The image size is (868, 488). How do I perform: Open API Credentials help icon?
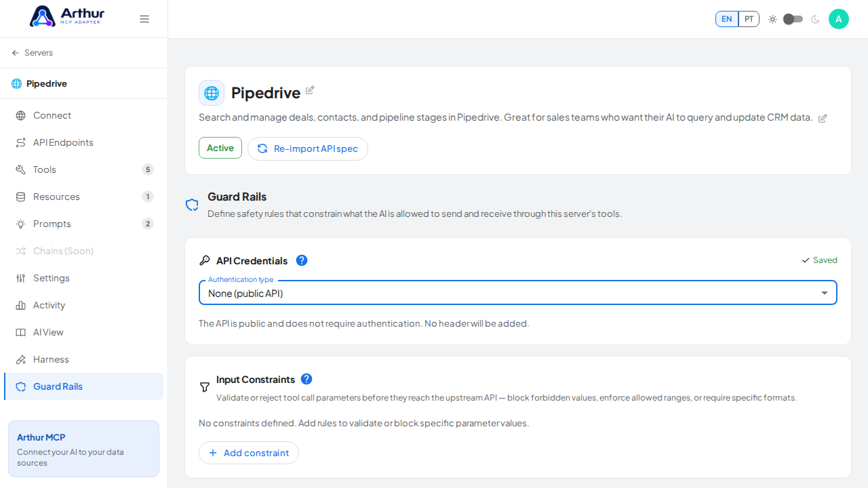pos(302,260)
